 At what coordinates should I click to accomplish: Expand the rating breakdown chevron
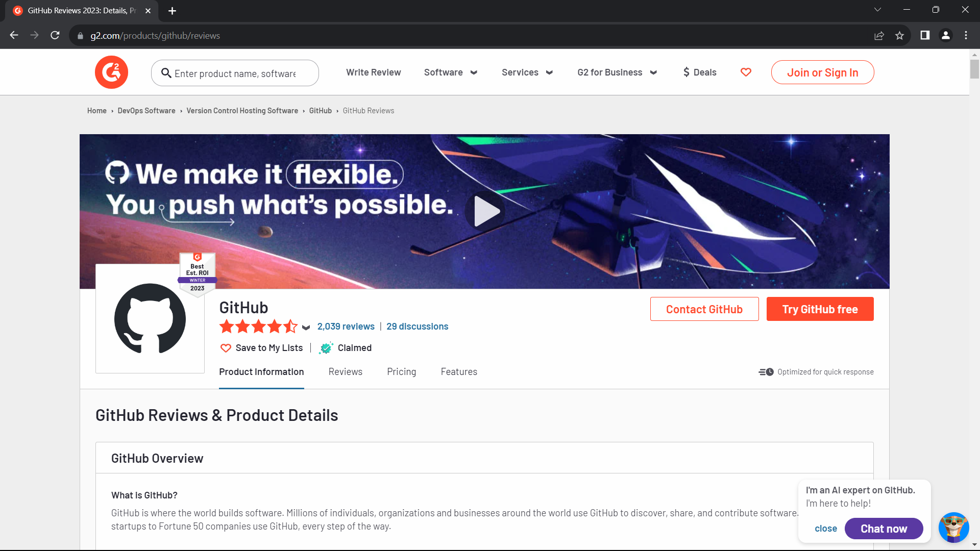[306, 328]
